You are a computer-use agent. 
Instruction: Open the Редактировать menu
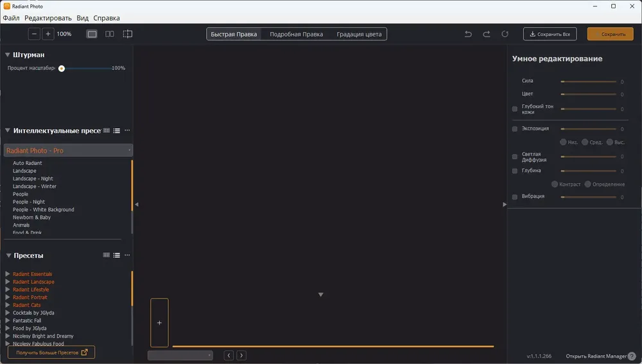(x=48, y=18)
